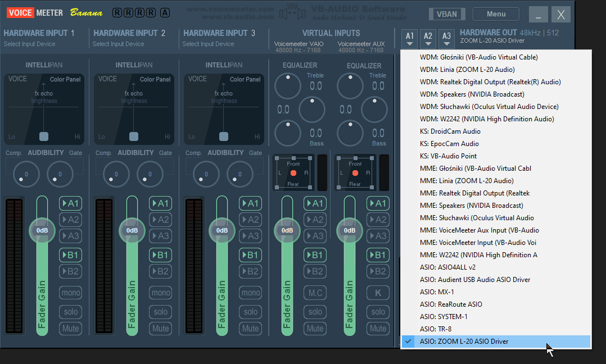Click B1 routing on Voicemeeter VAIO strip

(315, 255)
